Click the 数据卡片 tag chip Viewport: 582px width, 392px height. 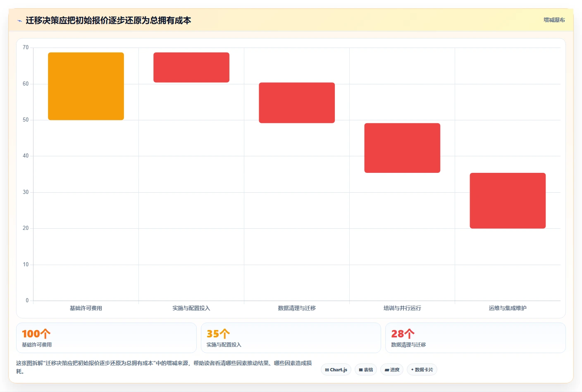422,370
